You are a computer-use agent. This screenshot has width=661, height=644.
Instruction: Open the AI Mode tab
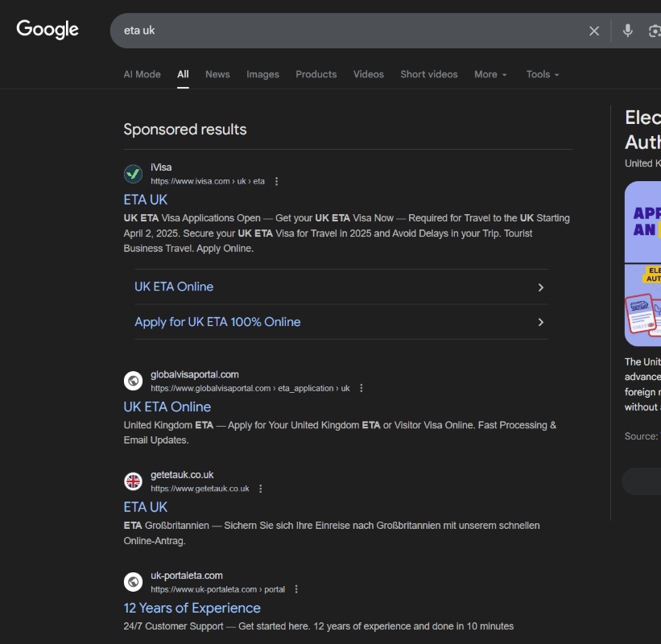click(x=142, y=74)
